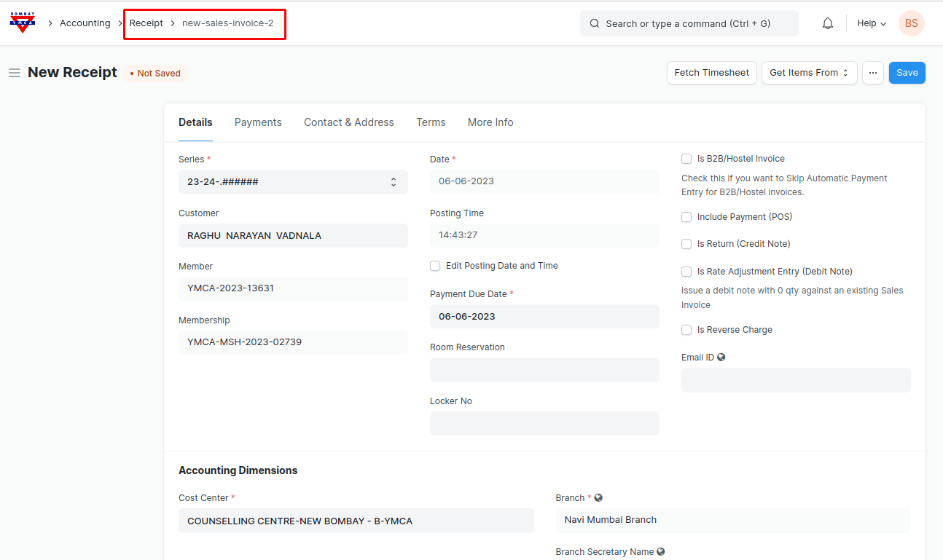Viewport: 943px width, 560px height.
Task: Open the Series dropdown
Action: (x=292, y=182)
